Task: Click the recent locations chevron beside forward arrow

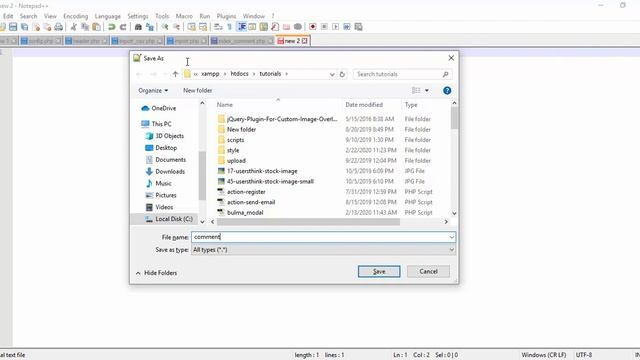Action: click(165, 74)
